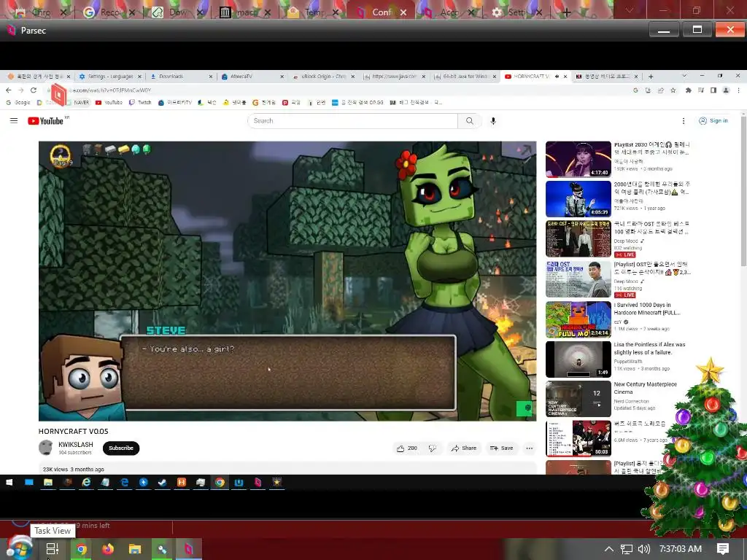
Task: Open the remote Windows Start button
Action: (x=9, y=483)
